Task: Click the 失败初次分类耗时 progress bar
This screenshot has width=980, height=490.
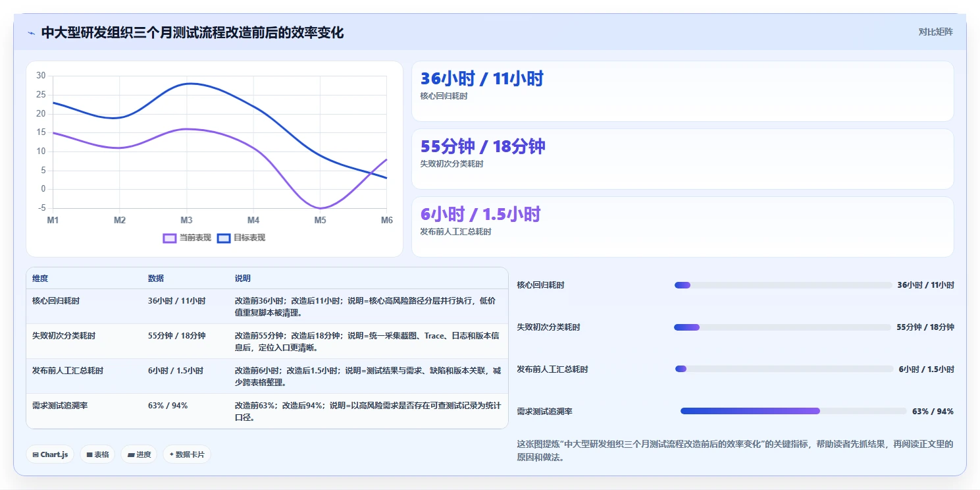Action: click(783, 327)
